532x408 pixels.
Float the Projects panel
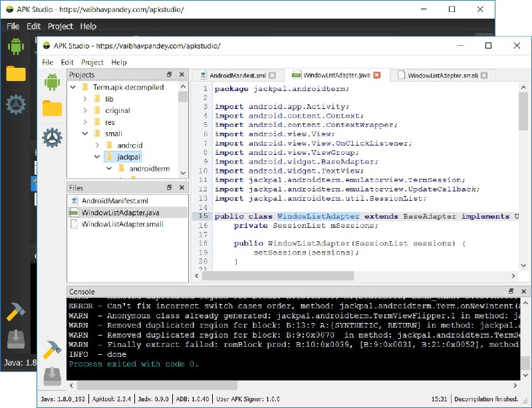click(x=170, y=74)
